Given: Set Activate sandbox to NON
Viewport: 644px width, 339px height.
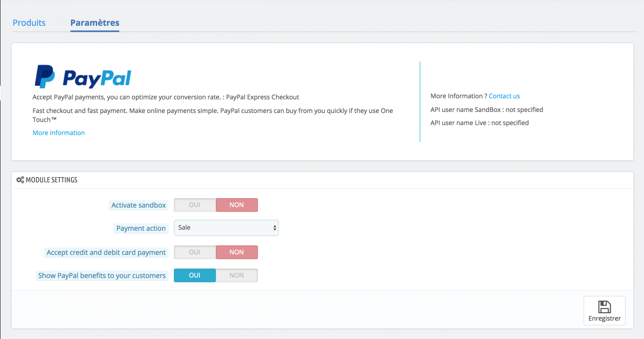Looking at the screenshot, I should tap(237, 205).
